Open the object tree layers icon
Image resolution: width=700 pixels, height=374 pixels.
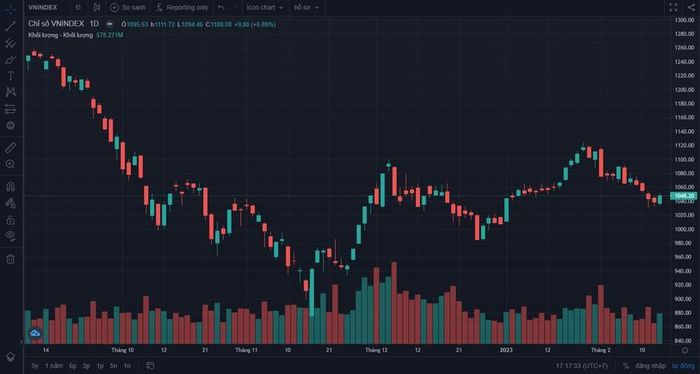click(x=11, y=357)
